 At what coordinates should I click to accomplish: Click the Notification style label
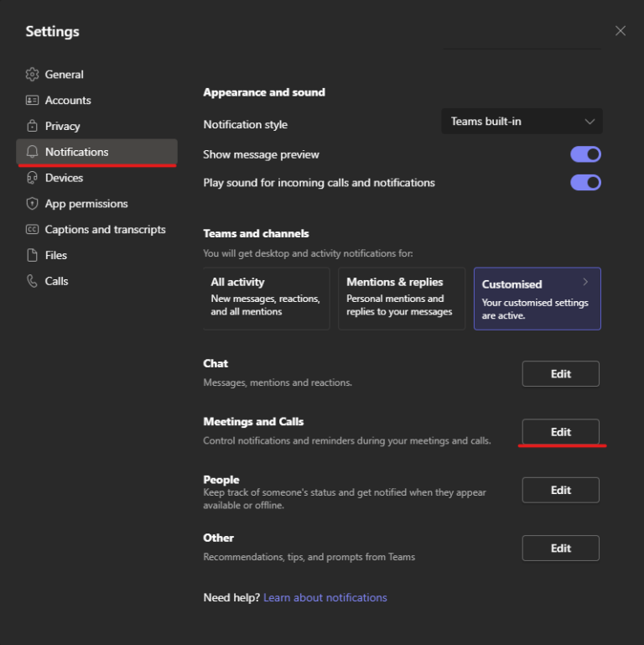[245, 125]
